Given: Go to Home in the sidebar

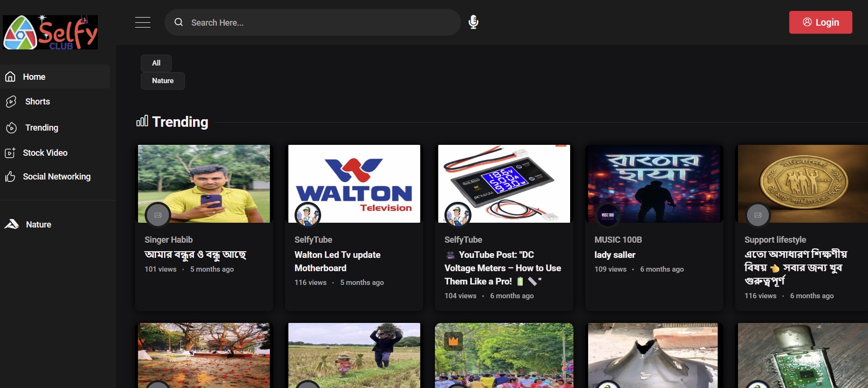Looking at the screenshot, I should [55, 76].
